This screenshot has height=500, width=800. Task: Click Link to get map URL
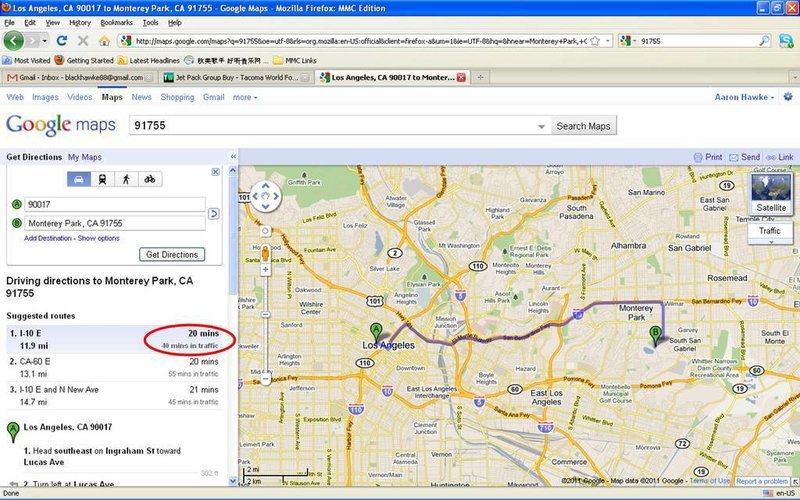pyautogui.click(x=780, y=157)
